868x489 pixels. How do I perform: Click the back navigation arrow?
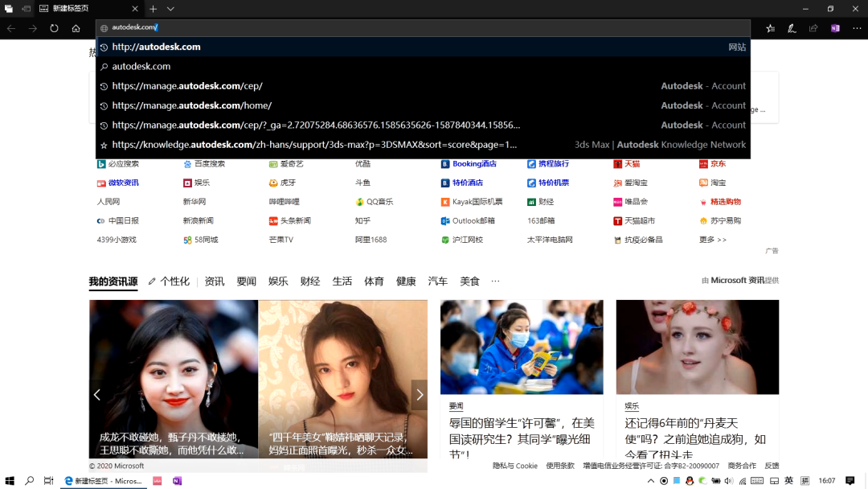tap(11, 28)
